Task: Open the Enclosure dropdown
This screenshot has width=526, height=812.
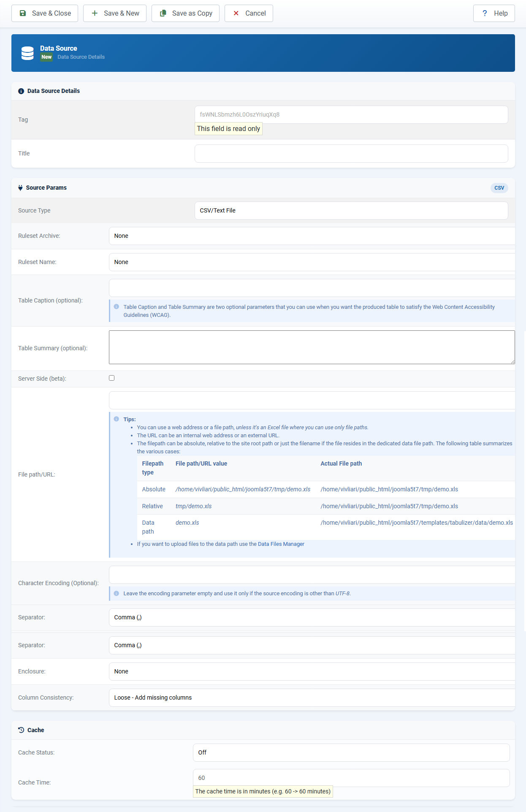Action: 312,671
